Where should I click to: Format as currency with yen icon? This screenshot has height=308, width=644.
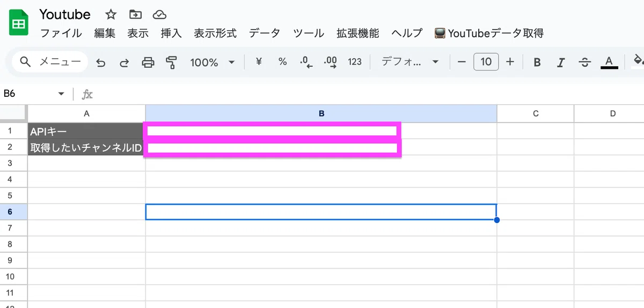pyautogui.click(x=259, y=62)
